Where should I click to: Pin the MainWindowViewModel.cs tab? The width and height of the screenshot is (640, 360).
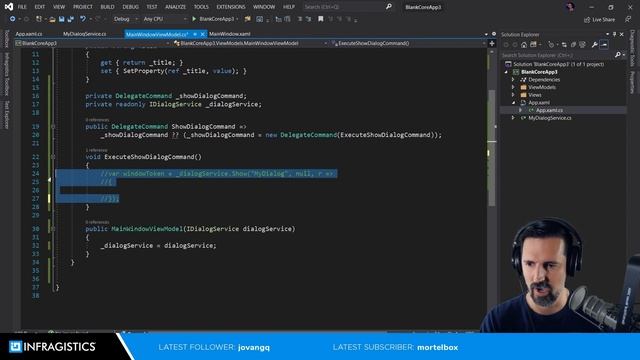(x=195, y=34)
